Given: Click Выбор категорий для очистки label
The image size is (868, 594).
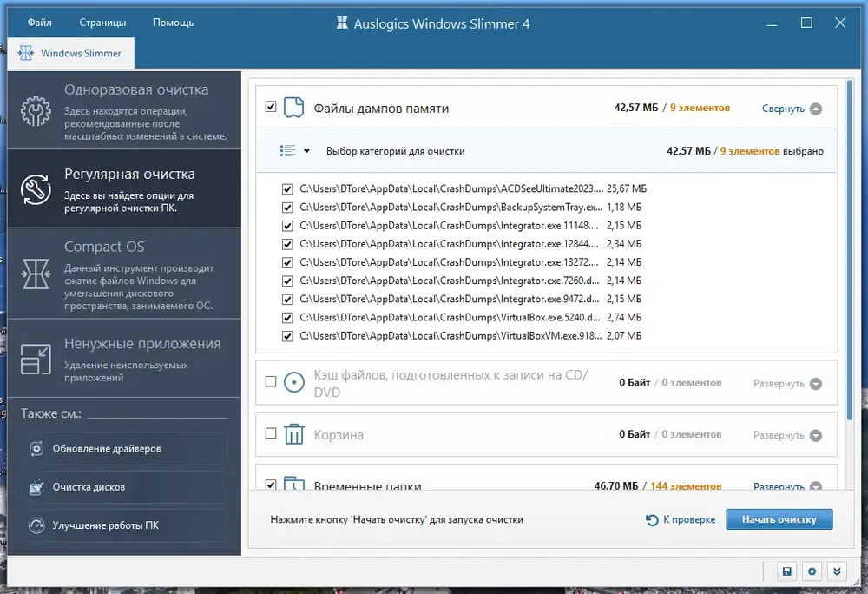Looking at the screenshot, I should 395,151.
